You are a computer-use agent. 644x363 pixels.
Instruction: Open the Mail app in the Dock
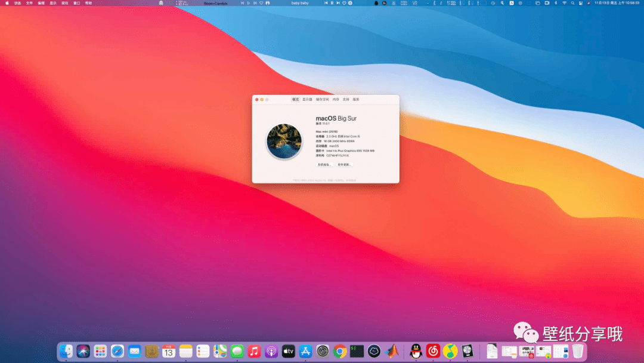coord(135,351)
